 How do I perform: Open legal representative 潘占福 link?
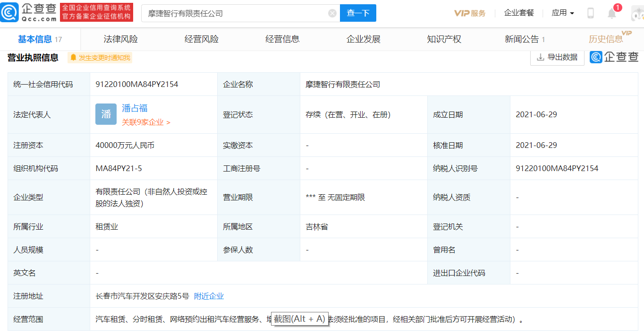point(135,108)
